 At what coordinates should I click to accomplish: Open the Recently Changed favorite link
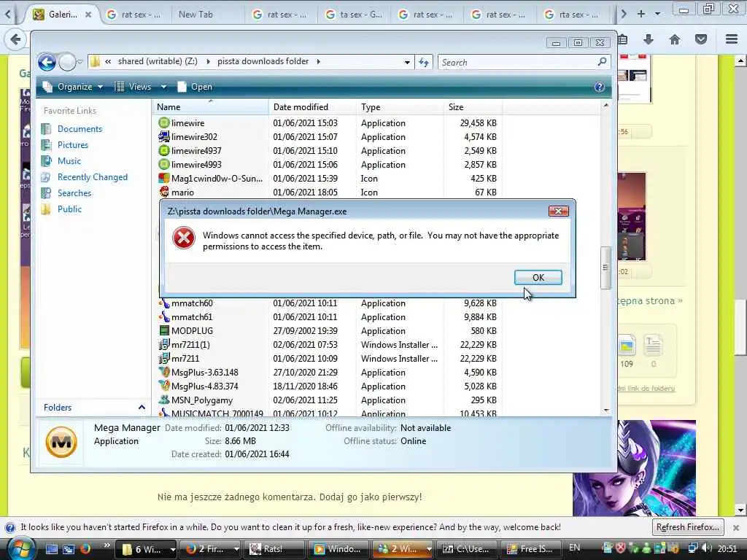click(93, 177)
